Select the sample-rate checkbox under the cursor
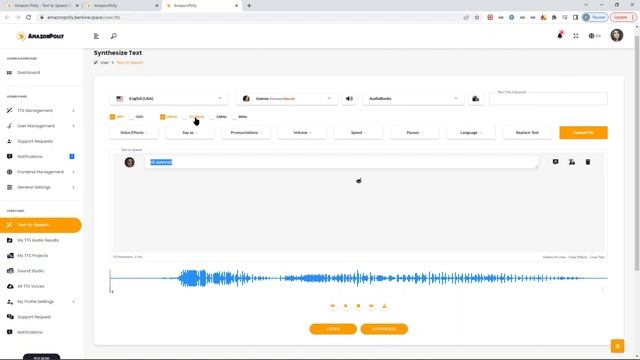Viewport: 640px width, 360px height. 185,117
